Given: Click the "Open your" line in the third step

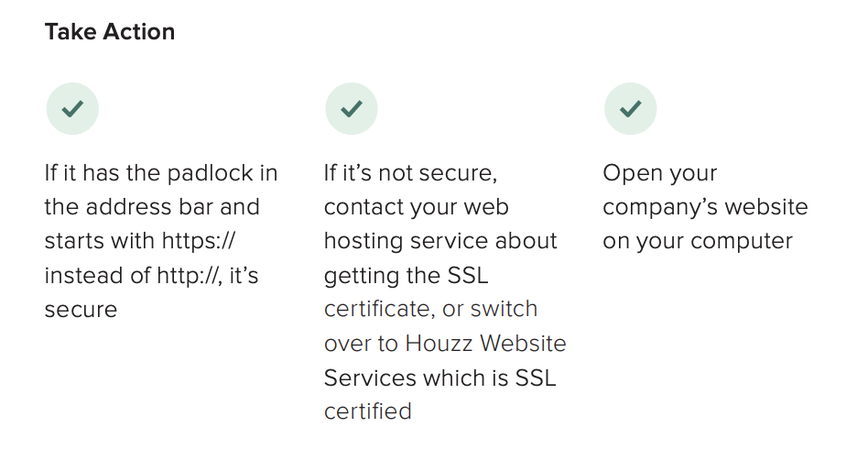Looking at the screenshot, I should coord(659,173).
